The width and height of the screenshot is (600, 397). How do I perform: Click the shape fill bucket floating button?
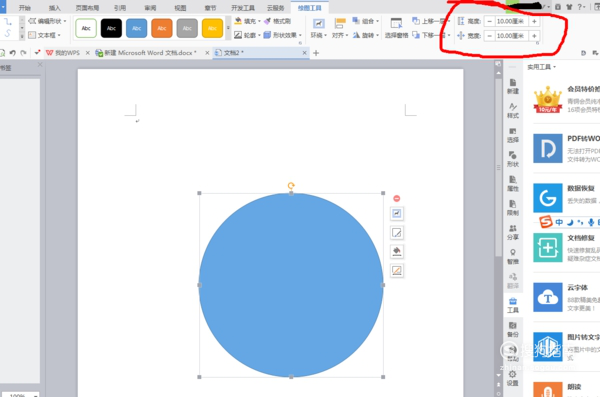(397, 252)
